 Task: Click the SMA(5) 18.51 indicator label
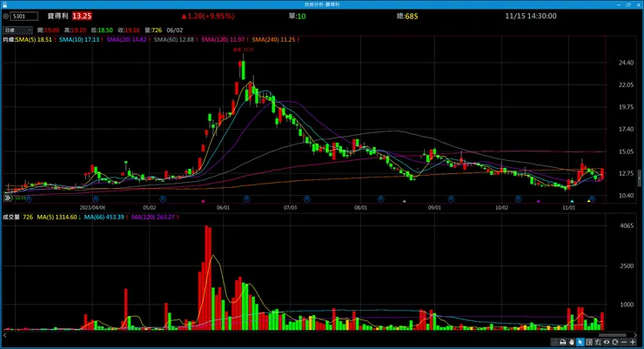33,40
